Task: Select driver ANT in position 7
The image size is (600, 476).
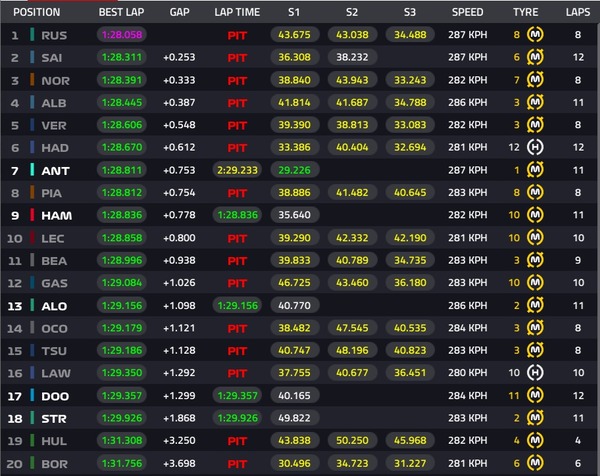Action: 55,171
